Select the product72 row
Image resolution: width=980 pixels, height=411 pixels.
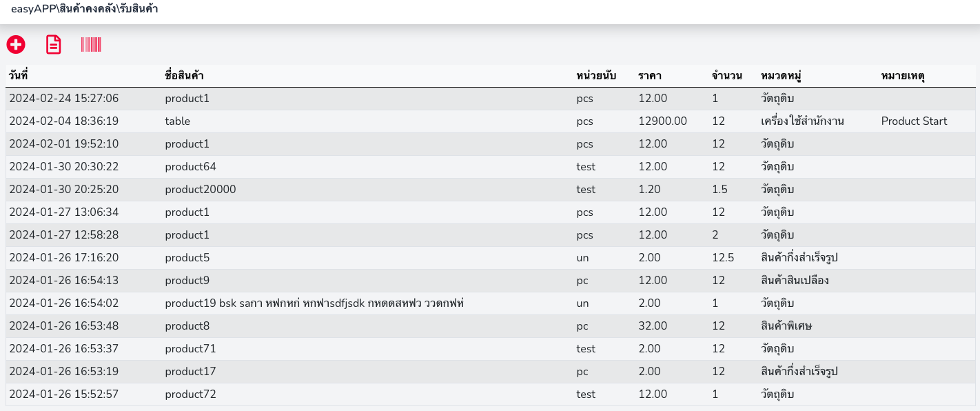191,394
